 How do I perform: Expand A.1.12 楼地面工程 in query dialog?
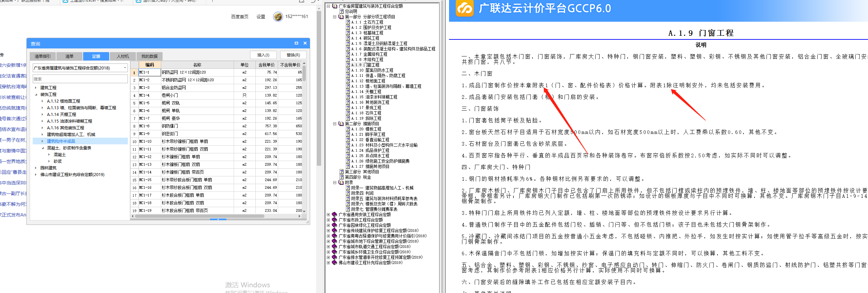pos(42,101)
